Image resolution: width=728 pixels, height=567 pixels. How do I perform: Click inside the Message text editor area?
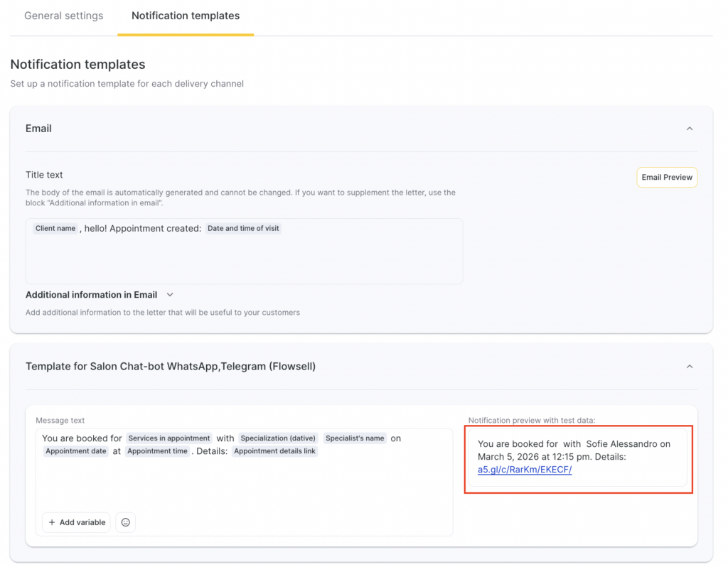pyautogui.click(x=244, y=483)
